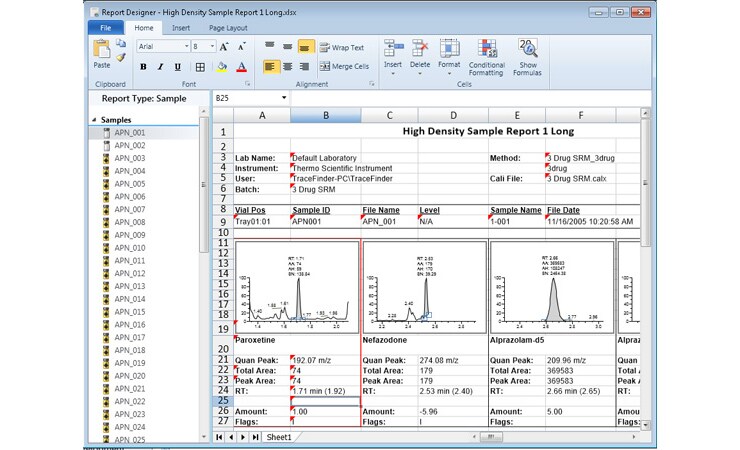Center-align text horizontally
This screenshot has width=740, height=450.
tap(288, 66)
